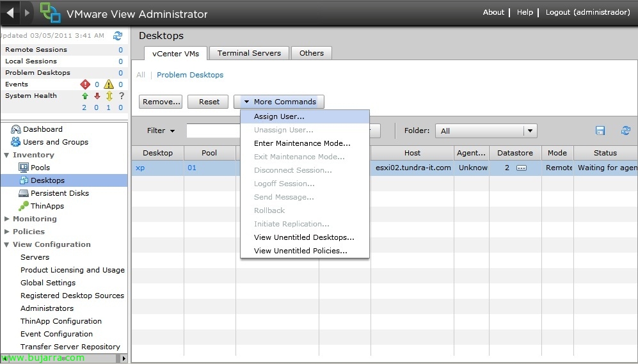
Task: Click the Pools monitor icon
Action: click(x=24, y=168)
